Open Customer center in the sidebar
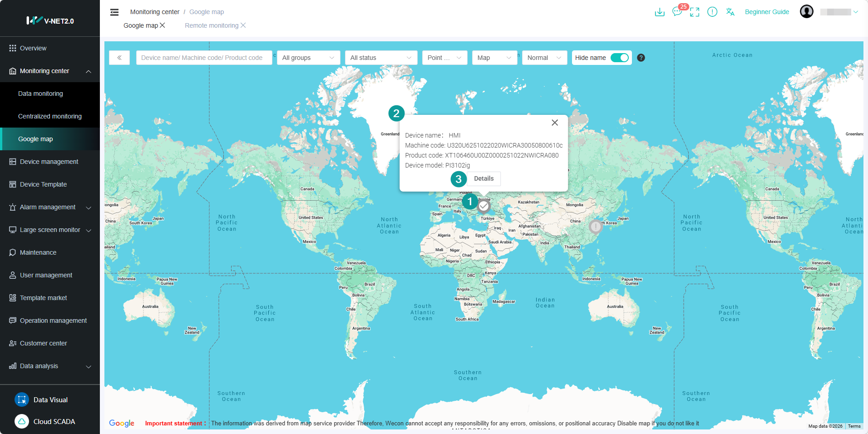Image resolution: width=868 pixels, height=434 pixels. (50, 343)
